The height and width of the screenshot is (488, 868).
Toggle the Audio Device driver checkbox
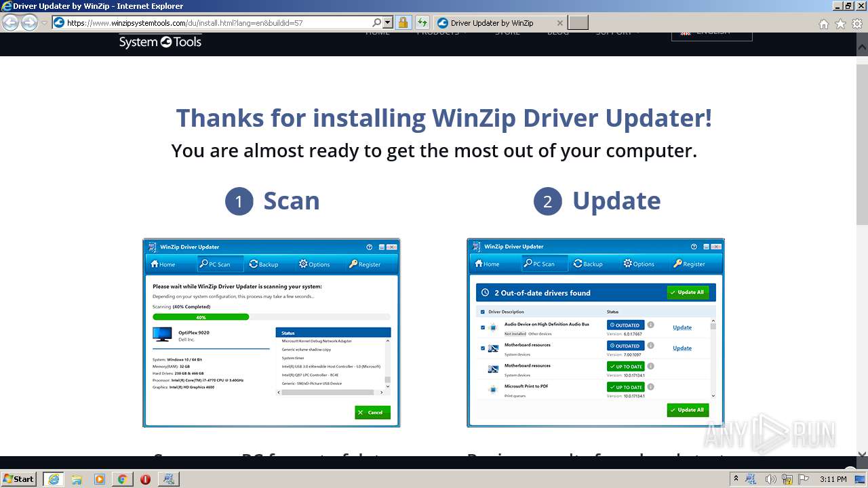click(483, 327)
